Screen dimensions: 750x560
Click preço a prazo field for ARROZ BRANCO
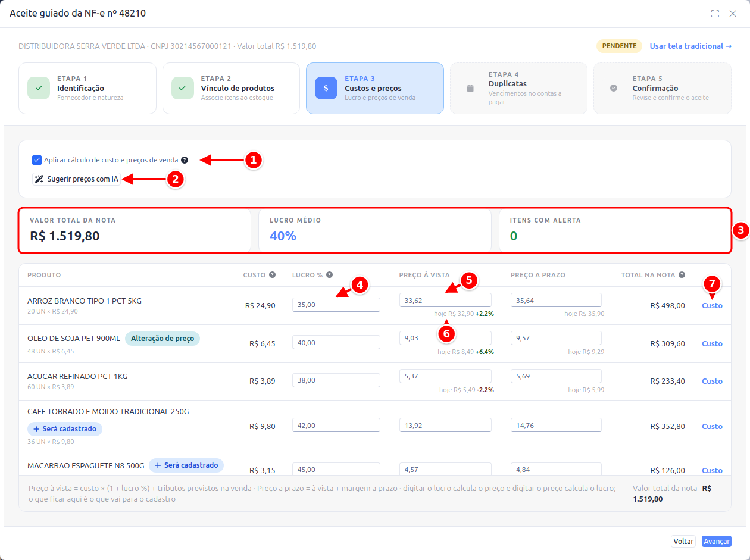557,300
